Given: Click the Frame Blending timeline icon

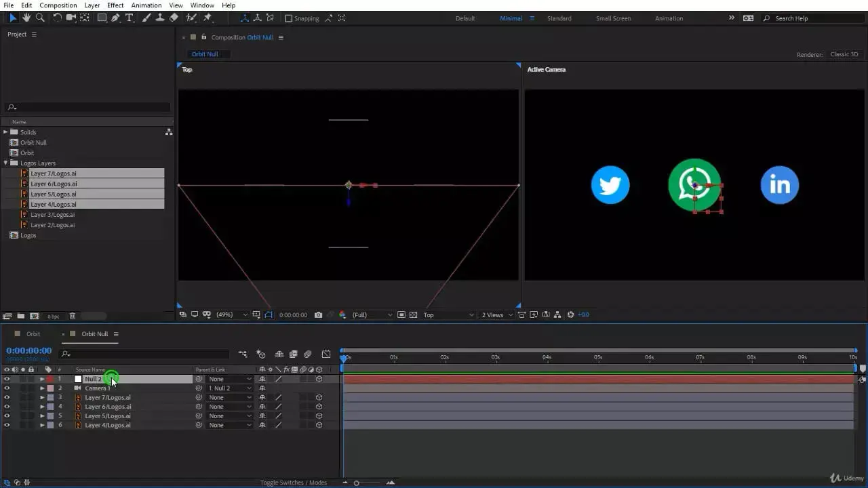Looking at the screenshot, I should coord(293,354).
